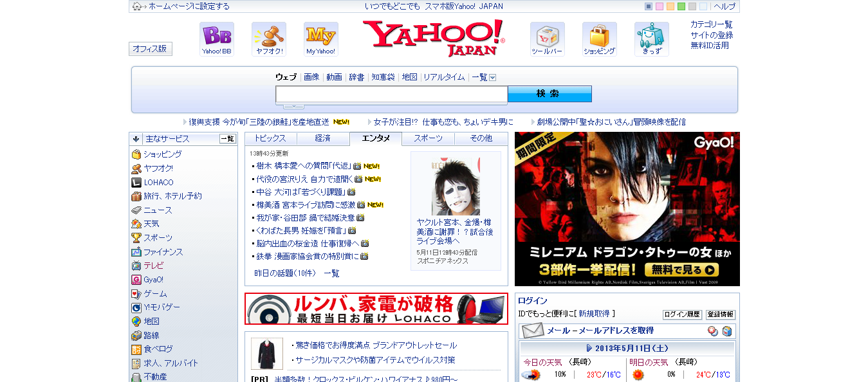
Task: Click the LOHACO ルンバ banner ad
Action: [376, 309]
